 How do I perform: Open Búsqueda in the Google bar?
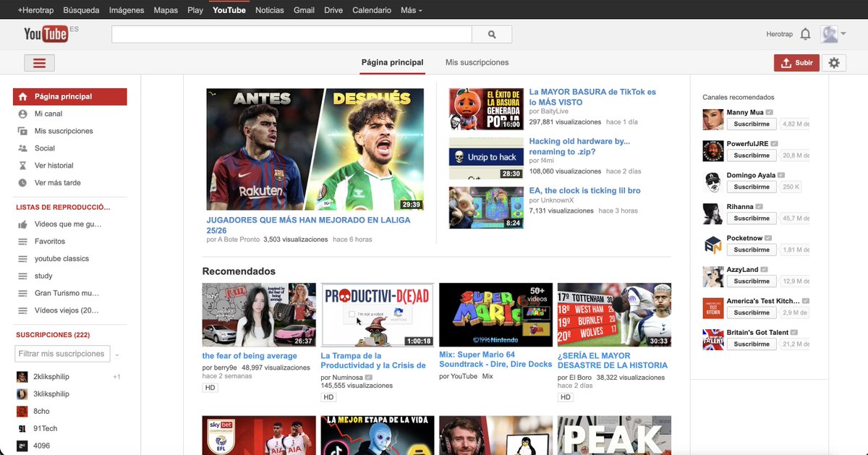81,10
